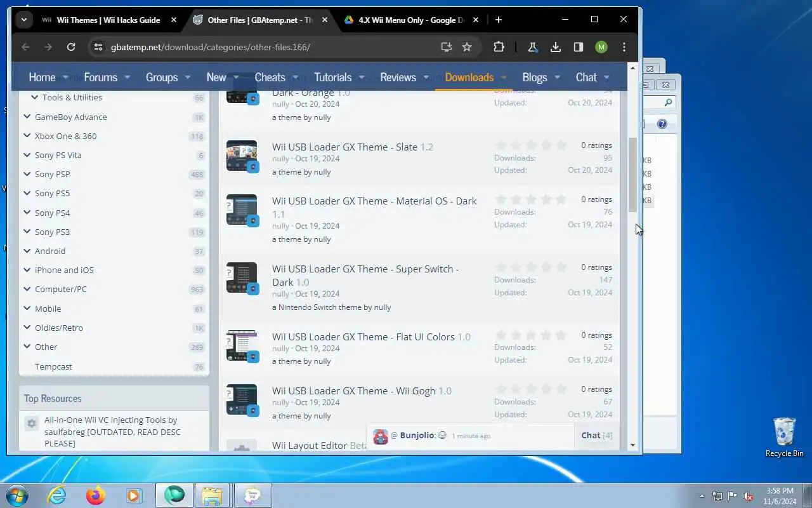Close the Wii Themes tab
This screenshot has height=508, width=812.
coord(174,20)
